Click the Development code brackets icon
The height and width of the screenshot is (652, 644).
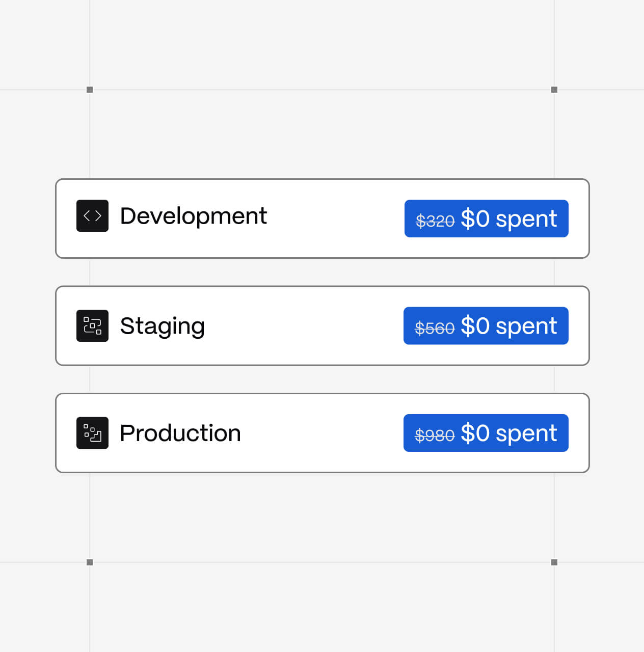(92, 215)
